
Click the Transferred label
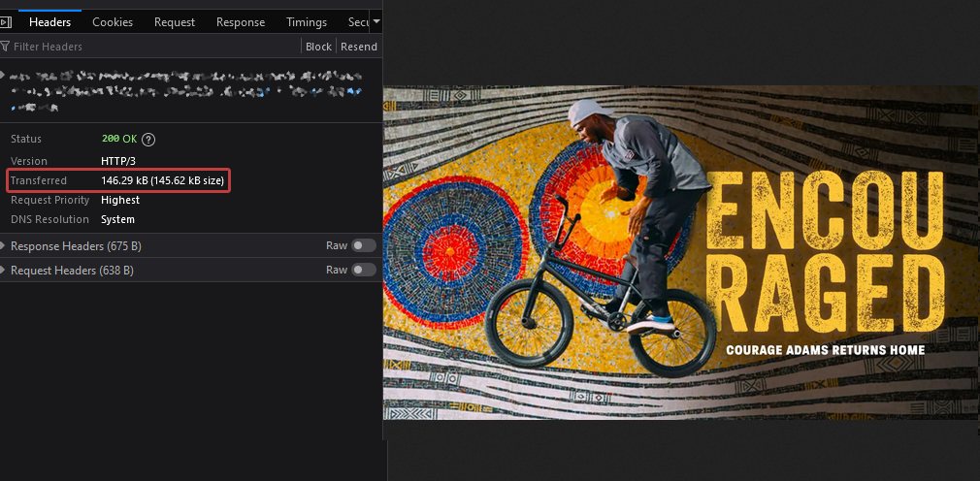tap(39, 180)
